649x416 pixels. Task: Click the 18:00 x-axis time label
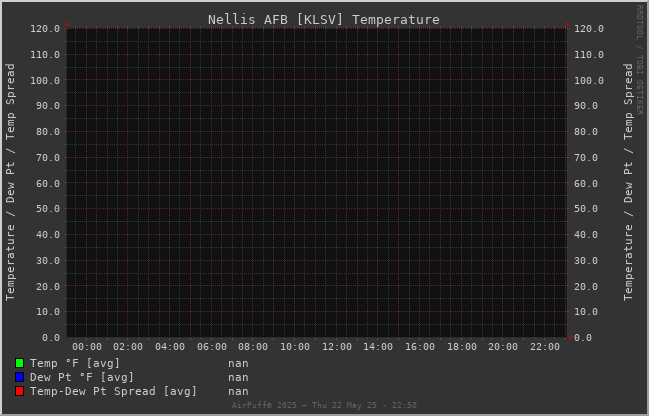pos(462,347)
